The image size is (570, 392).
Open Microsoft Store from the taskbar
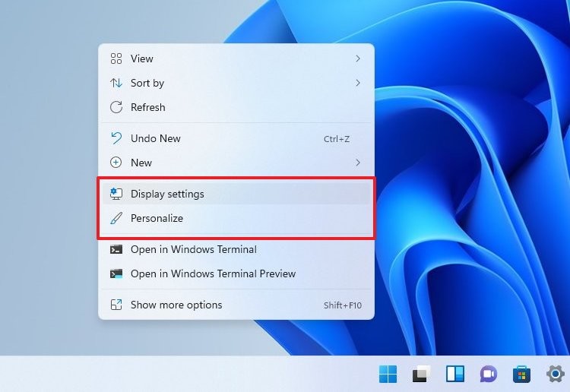pos(521,374)
